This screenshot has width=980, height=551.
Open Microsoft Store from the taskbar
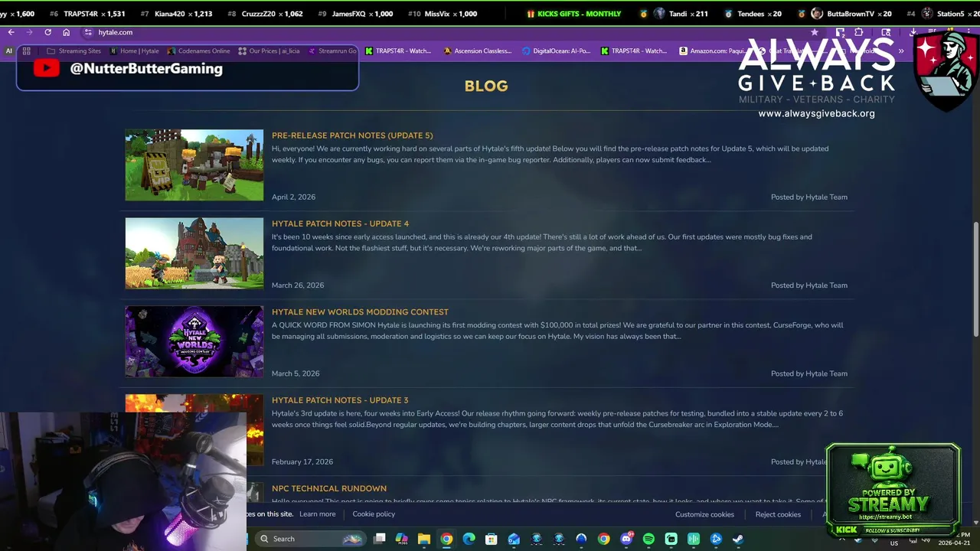pyautogui.click(x=491, y=539)
